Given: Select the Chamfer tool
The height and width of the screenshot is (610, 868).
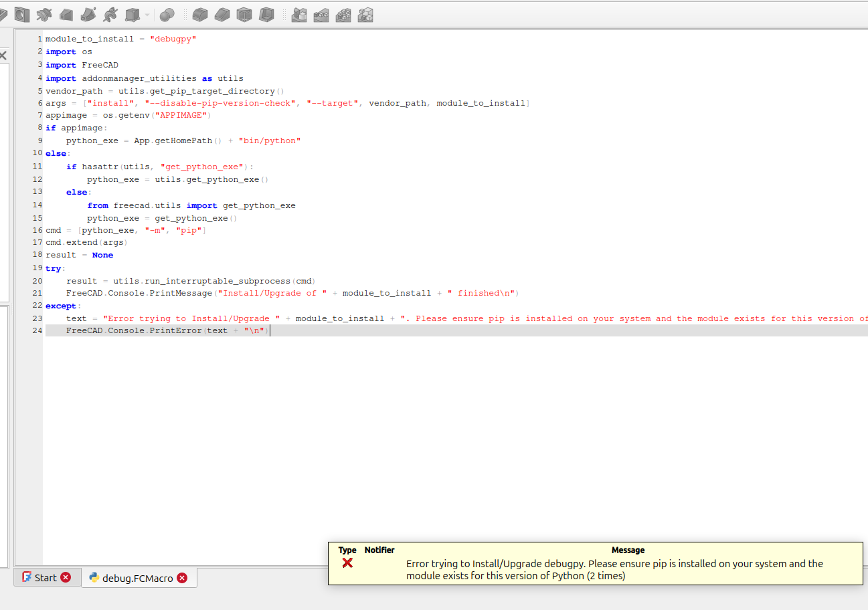Looking at the screenshot, I should [x=222, y=14].
